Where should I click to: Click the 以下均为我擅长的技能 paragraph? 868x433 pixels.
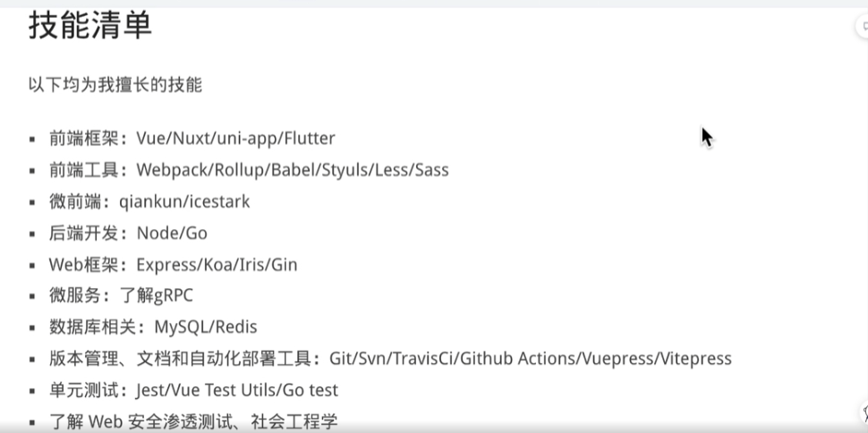(x=115, y=85)
